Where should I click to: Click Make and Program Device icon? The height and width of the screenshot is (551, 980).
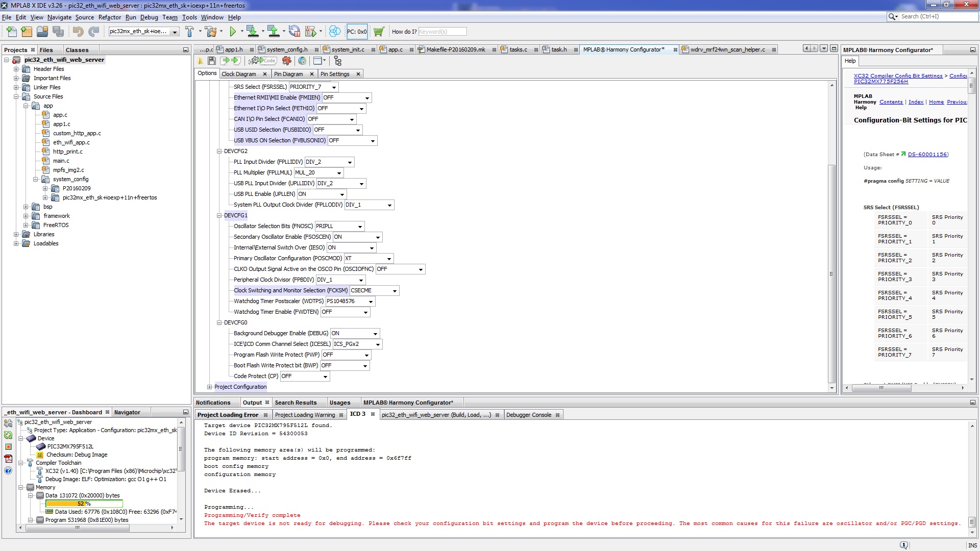(x=252, y=32)
